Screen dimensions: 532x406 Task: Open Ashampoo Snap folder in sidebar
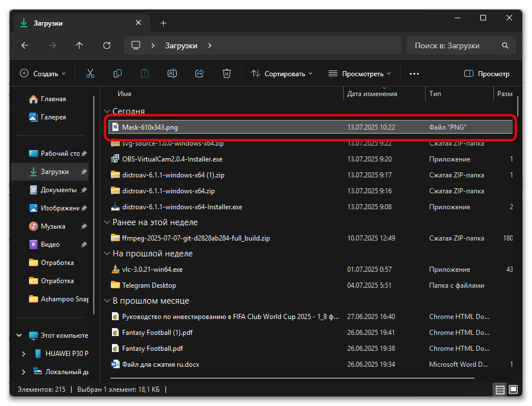pos(50,299)
